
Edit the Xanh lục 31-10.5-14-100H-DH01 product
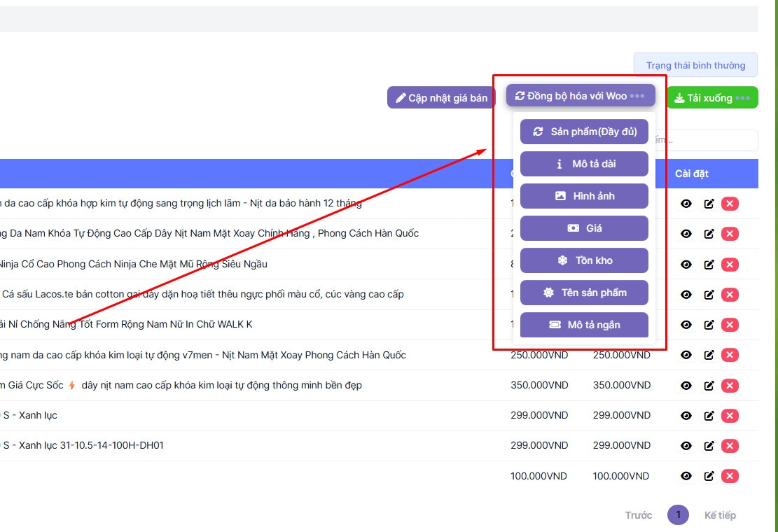pos(709,446)
